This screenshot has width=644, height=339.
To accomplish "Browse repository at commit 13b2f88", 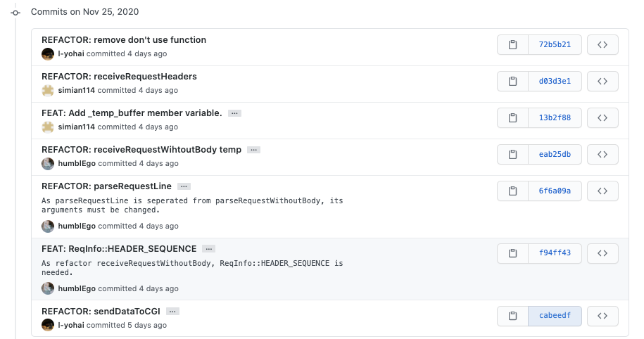I will tap(602, 118).
